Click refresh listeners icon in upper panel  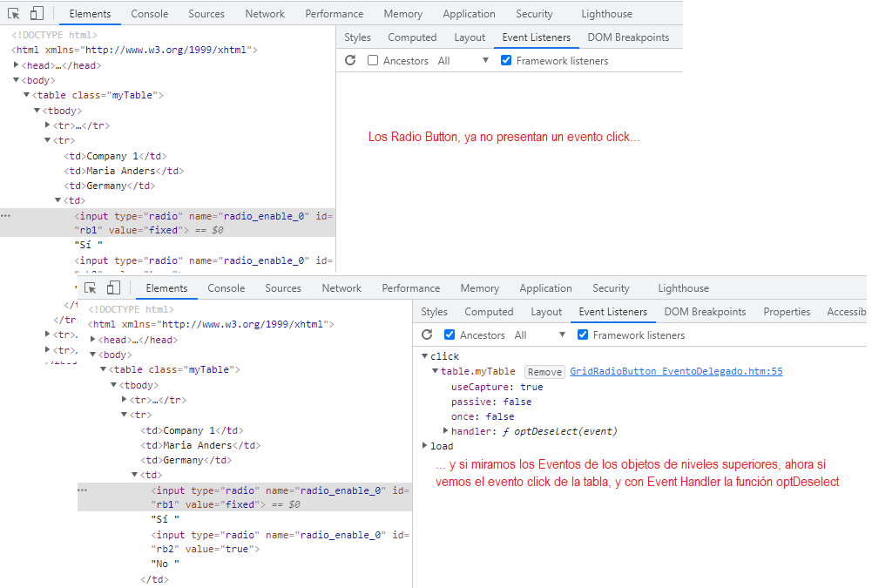pos(350,61)
